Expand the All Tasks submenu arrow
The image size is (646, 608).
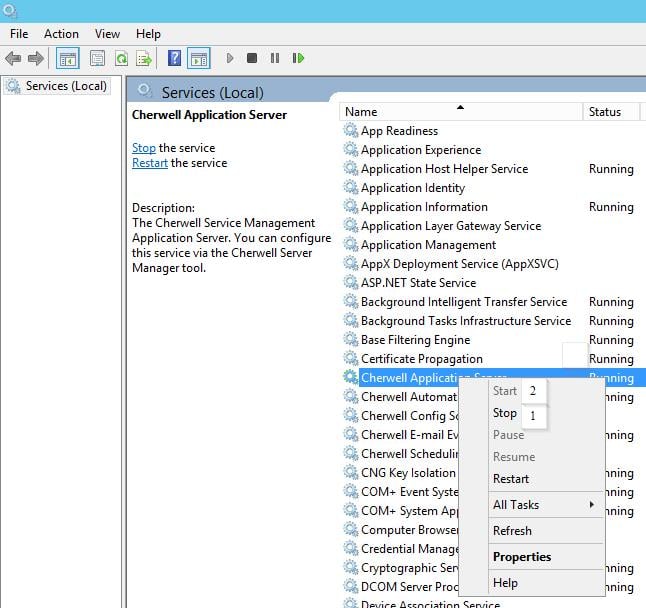(592, 504)
